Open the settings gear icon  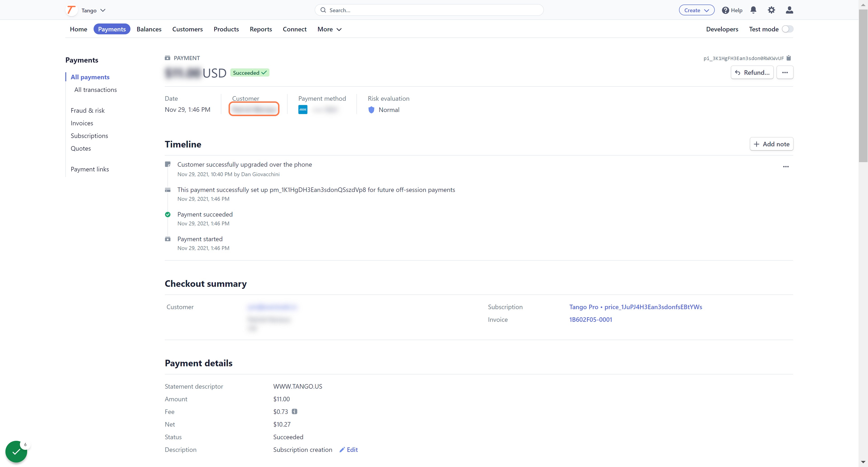tap(771, 10)
